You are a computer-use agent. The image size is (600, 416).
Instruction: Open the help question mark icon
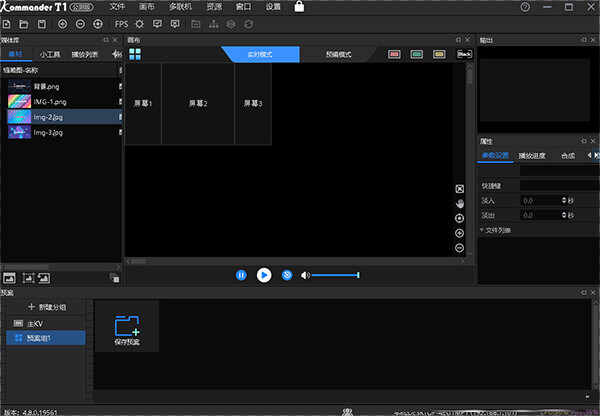click(x=526, y=7)
